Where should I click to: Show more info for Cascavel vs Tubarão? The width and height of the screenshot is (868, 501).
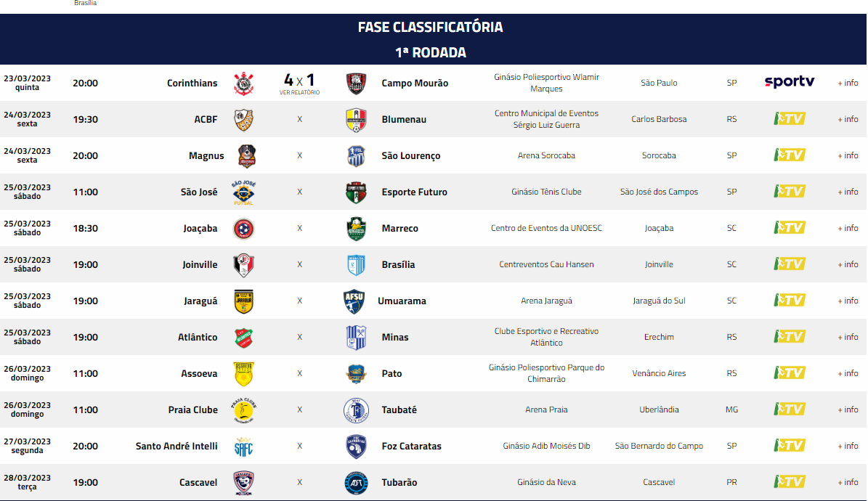(848, 482)
